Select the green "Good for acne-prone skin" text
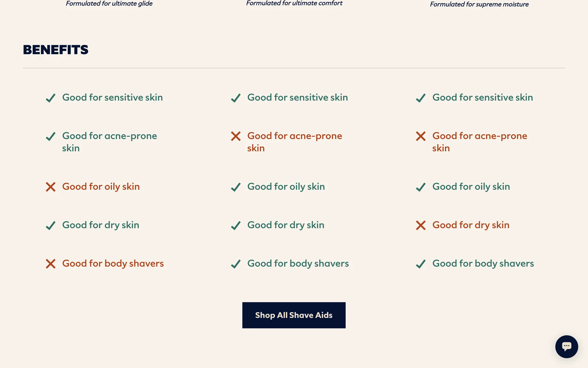 [109, 142]
